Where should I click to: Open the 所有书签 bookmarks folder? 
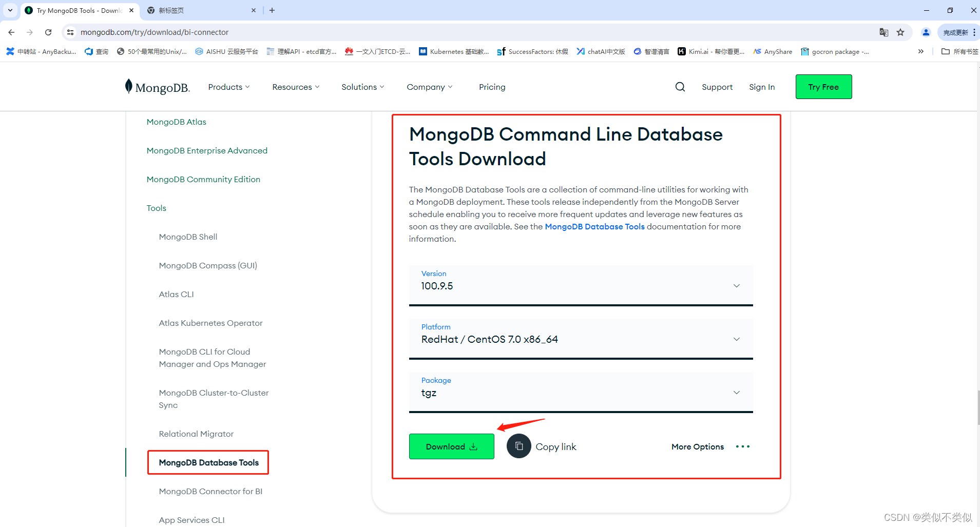tap(959, 51)
